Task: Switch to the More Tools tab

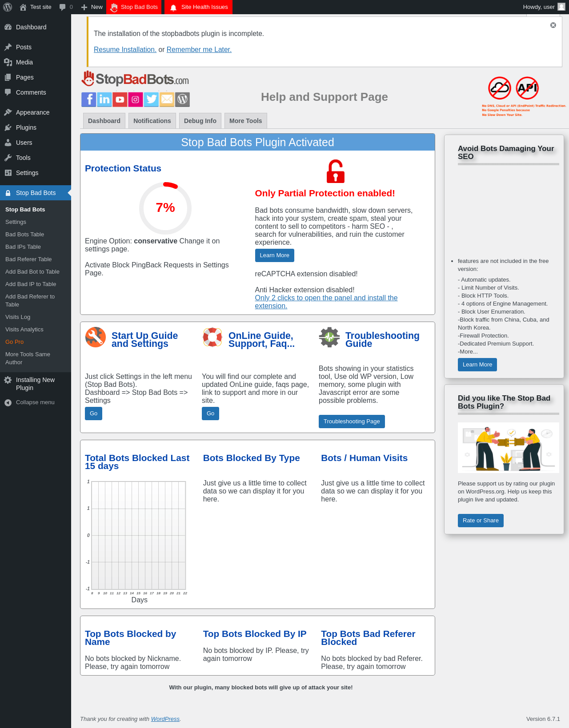Action: coord(245,121)
